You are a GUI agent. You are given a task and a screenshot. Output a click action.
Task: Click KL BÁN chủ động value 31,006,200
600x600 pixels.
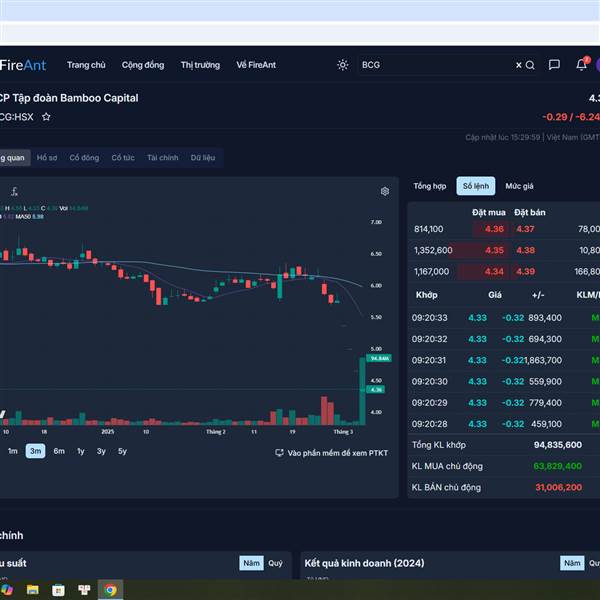[558, 487]
